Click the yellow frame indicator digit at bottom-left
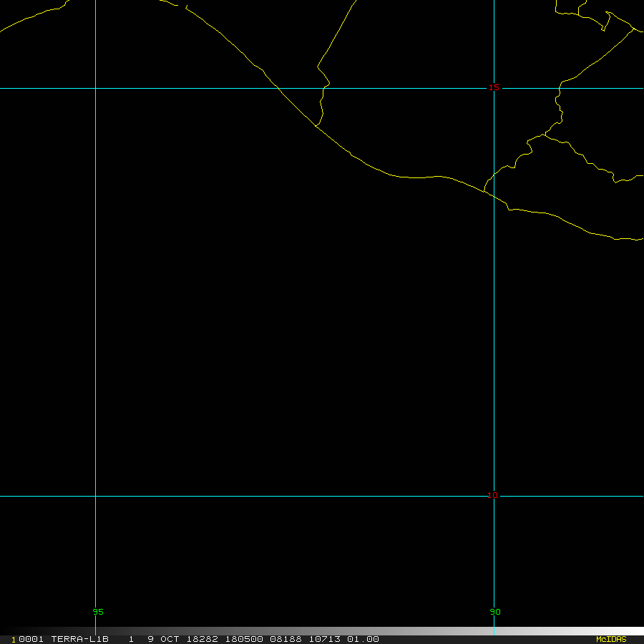644x644 pixels. pyautogui.click(x=14, y=640)
